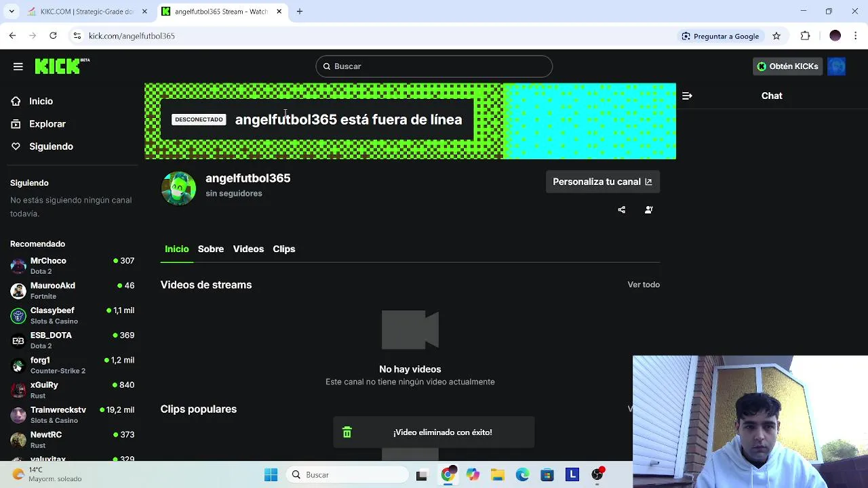Click the user settings icon beside share
Screen dimensions: 868x488
point(648,210)
